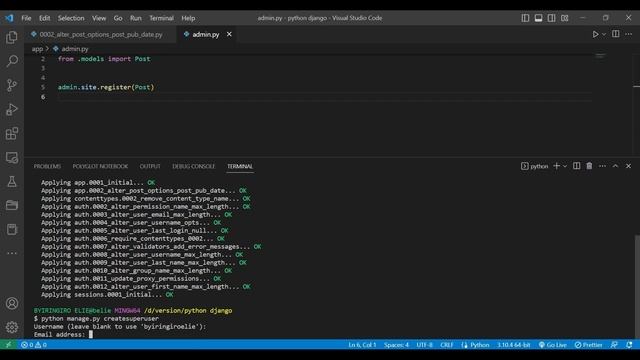Switch to the Debug Console tab

pos(193,166)
